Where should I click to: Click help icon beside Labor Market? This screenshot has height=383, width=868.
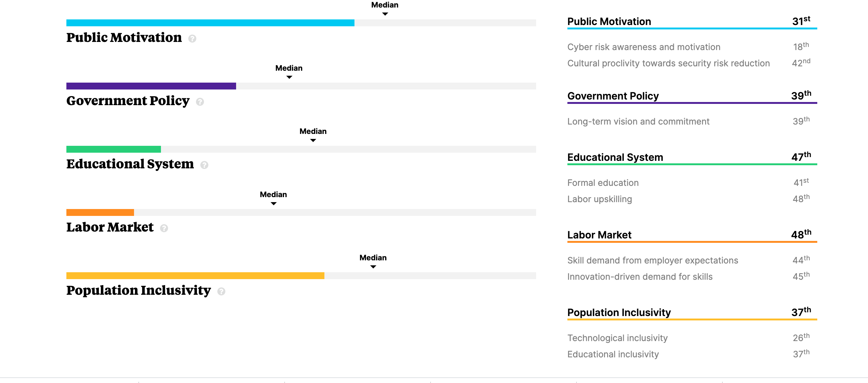click(x=164, y=228)
